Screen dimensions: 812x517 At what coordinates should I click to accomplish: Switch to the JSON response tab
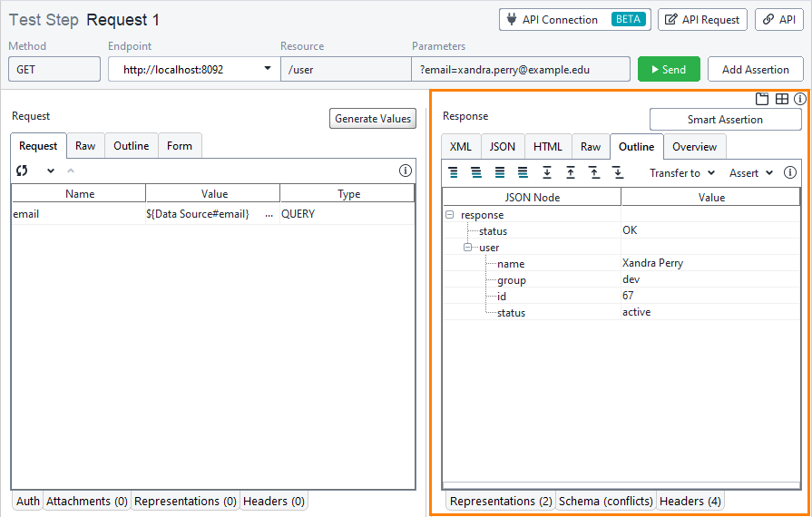click(502, 146)
